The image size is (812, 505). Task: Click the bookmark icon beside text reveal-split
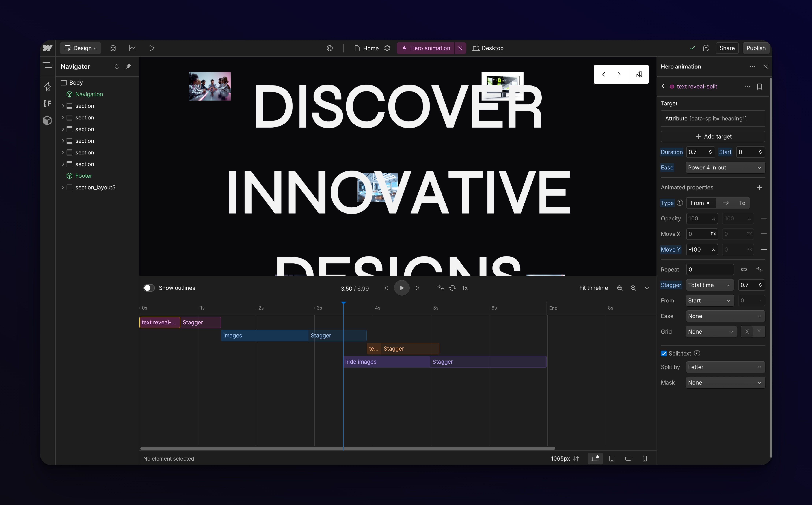(x=759, y=87)
